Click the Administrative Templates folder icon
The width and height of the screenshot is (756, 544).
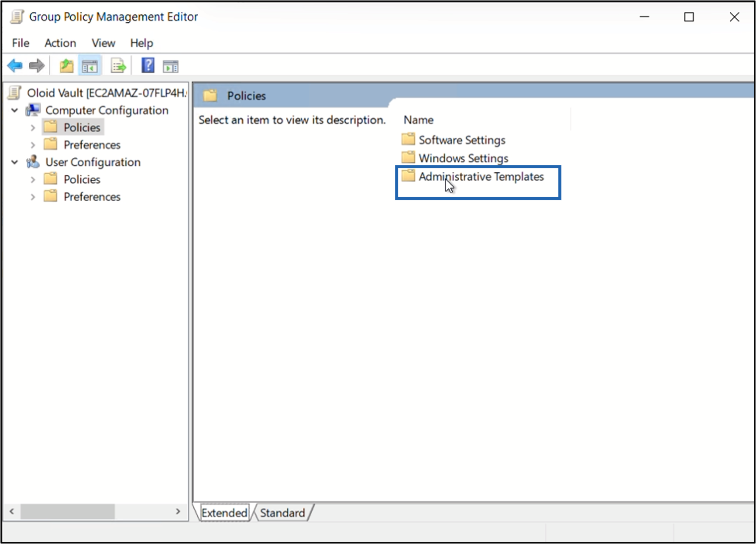[x=408, y=176]
